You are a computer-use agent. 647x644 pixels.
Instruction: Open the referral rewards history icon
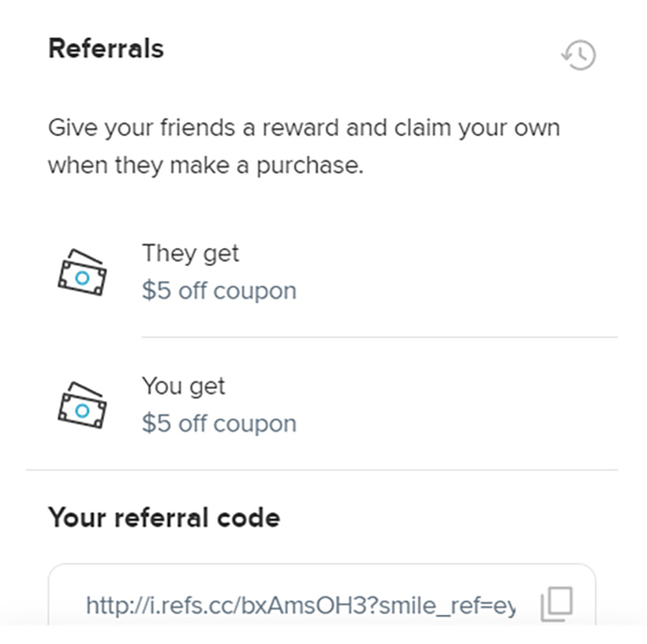click(x=578, y=55)
